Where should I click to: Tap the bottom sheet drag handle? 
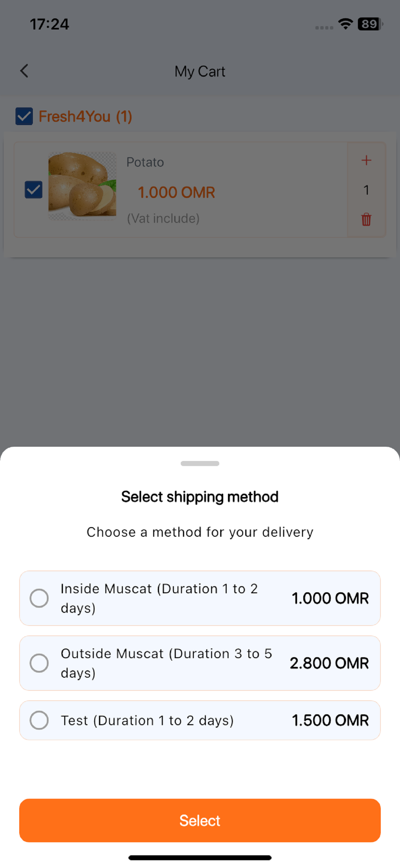click(x=200, y=463)
